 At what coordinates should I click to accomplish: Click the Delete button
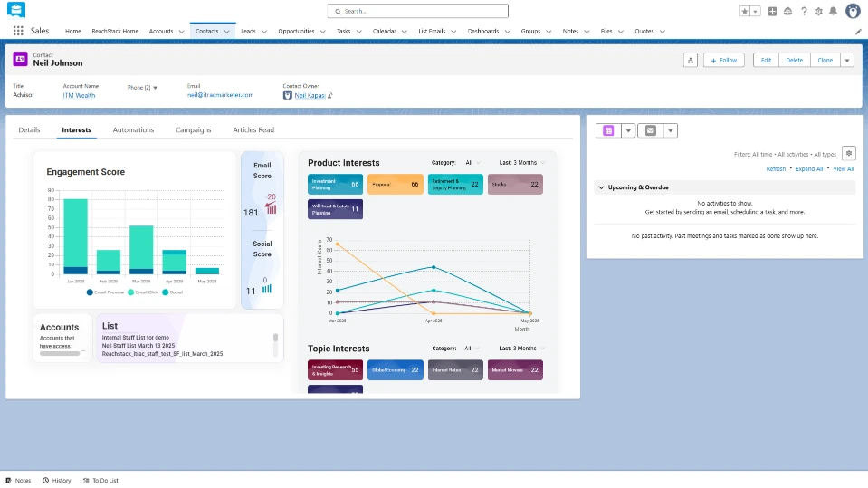pyautogui.click(x=795, y=61)
